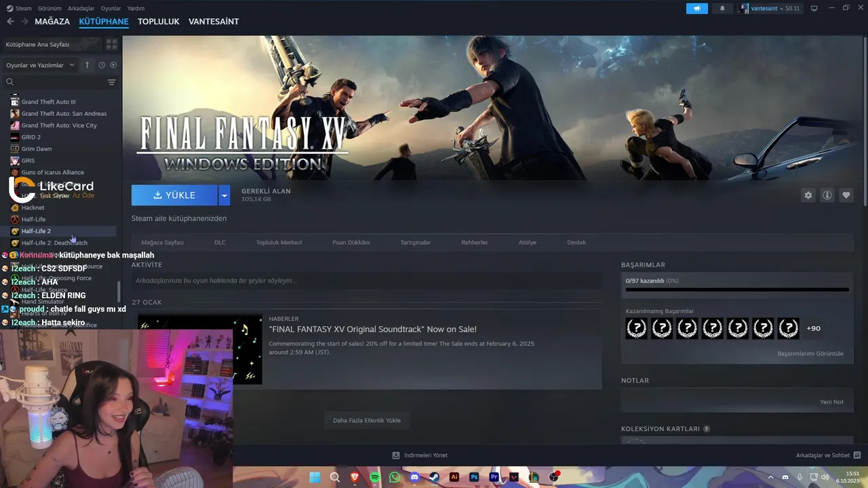Image resolution: width=868 pixels, height=488 pixels.
Task: Select Grim Dawn in library list
Action: (37, 148)
